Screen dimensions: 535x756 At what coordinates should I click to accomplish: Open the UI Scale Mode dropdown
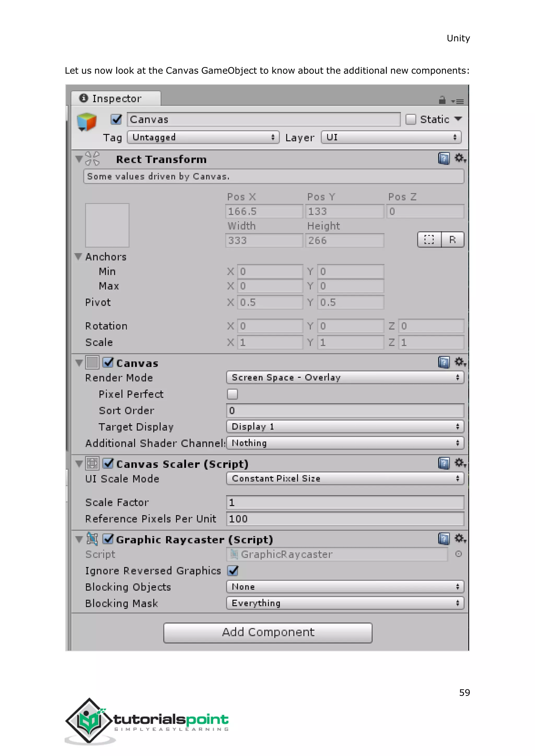[x=345, y=478]
